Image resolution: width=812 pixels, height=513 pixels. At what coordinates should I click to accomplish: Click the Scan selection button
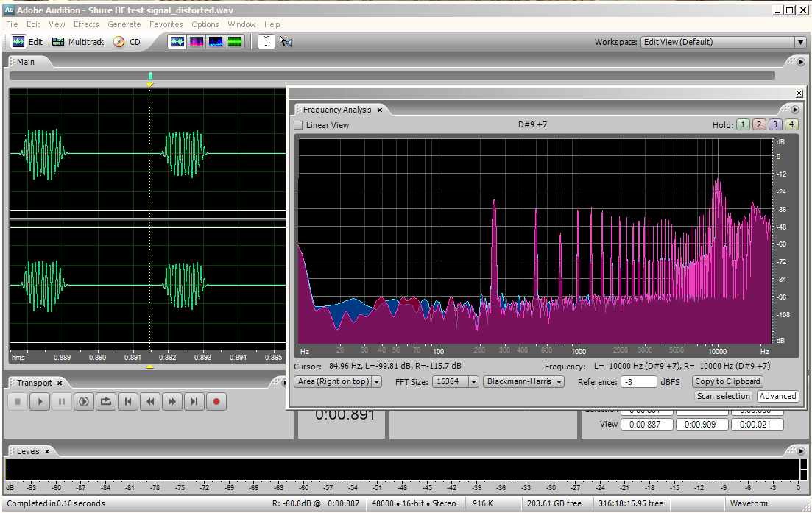point(723,396)
